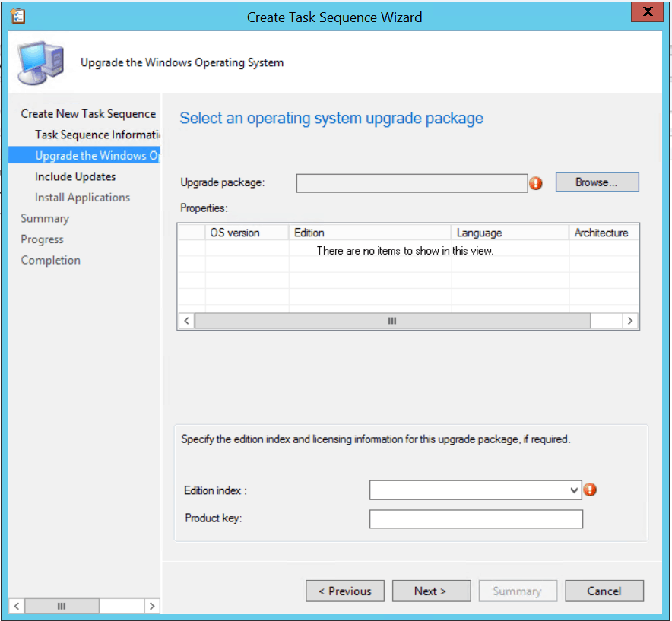672x621 pixels.
Task: Click left arrow of Properties list scrollbar
Action: (186, 321)
